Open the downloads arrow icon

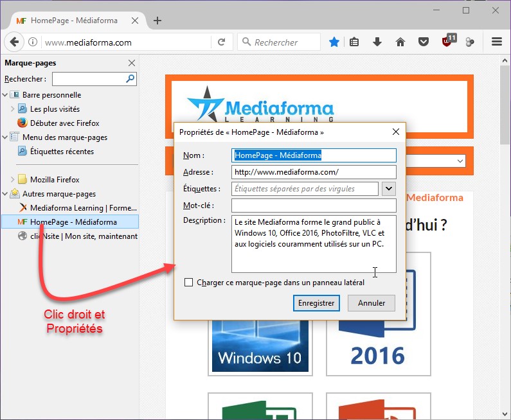point(377,42)
